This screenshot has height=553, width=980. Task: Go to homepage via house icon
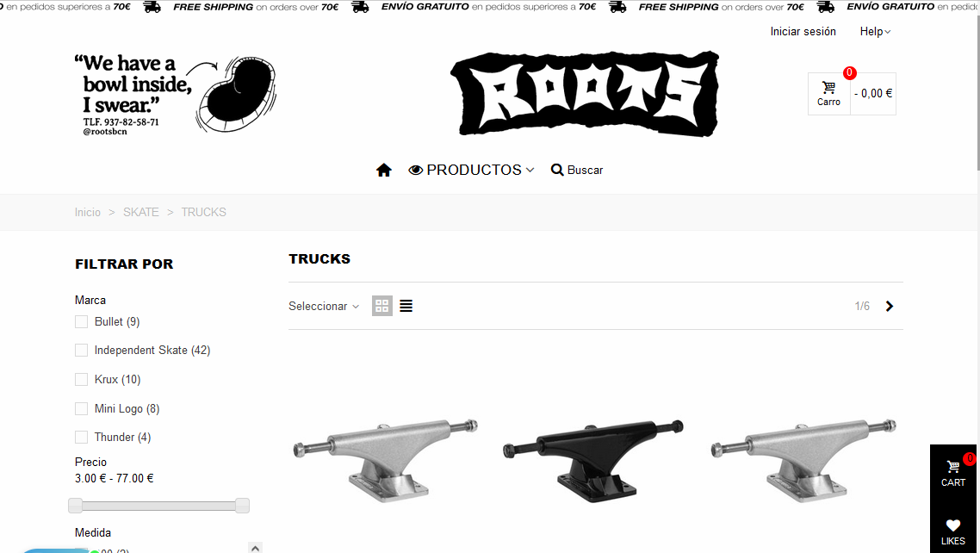pyautogui.click(x=384, y=170)
